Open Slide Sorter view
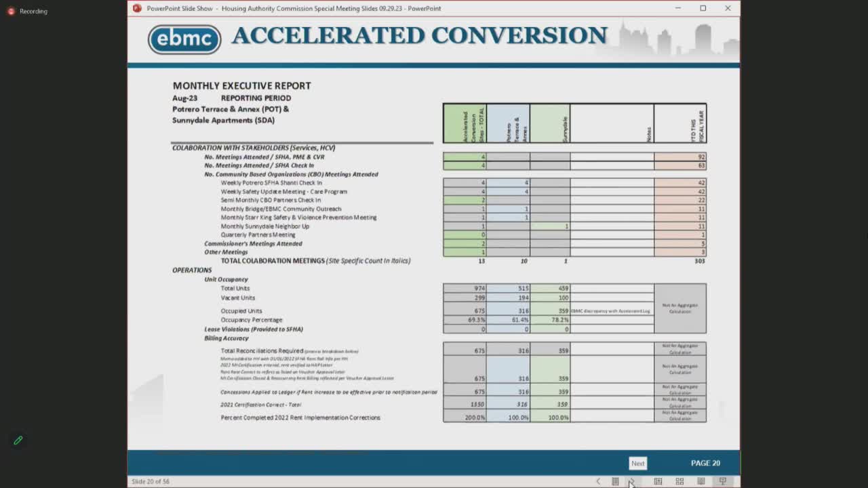 [x=679, y=481]
